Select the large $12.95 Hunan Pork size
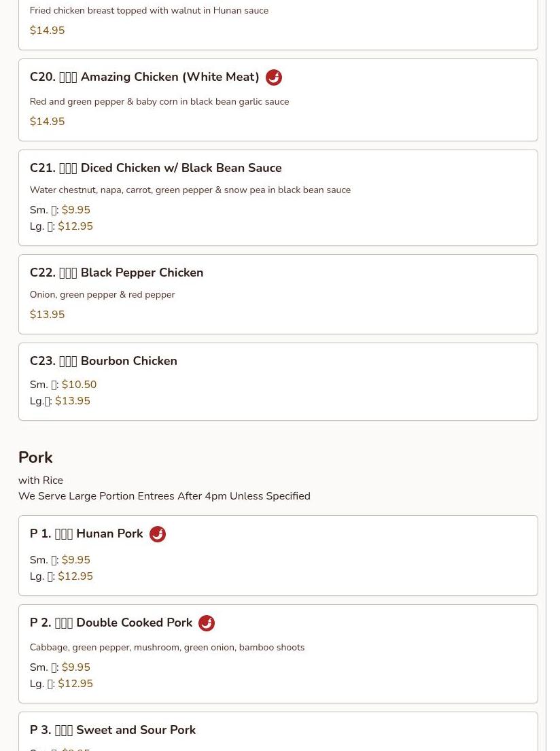This screenshot has width=560, height=751. 75,576
